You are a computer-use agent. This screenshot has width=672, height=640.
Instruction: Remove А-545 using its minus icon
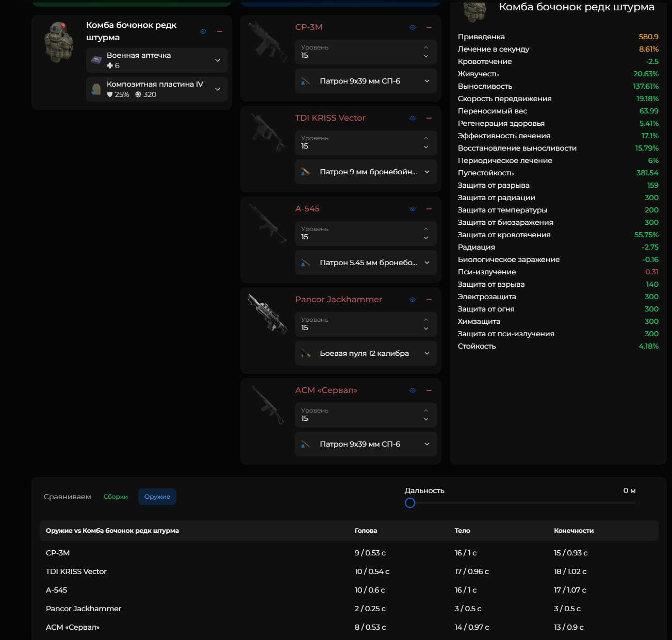click(429, 209)
